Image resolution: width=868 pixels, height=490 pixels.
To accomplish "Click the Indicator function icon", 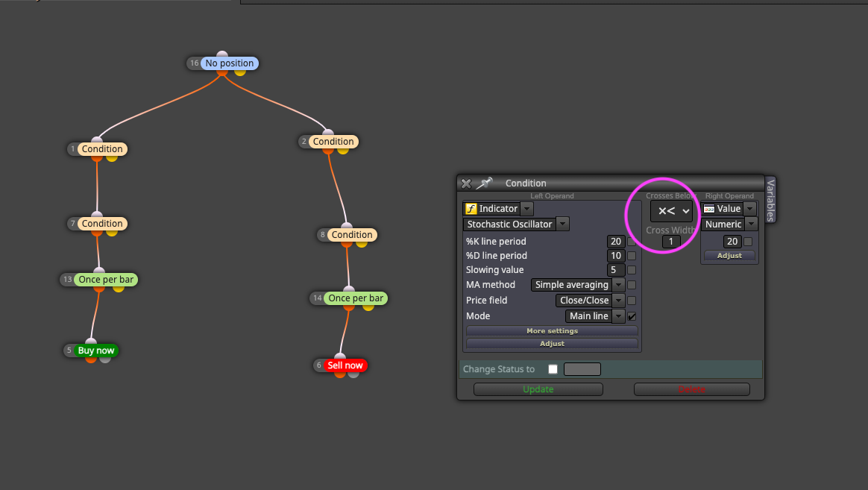I will 471,209.
